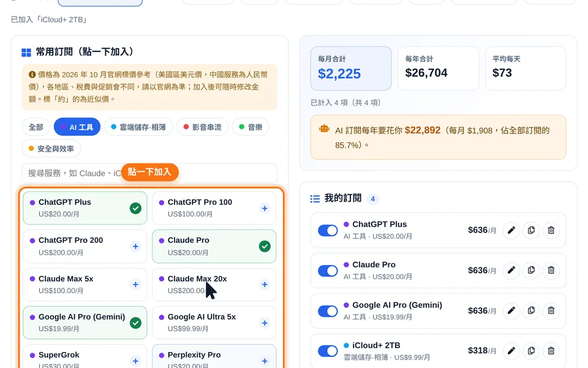Duplicate the iCloud+ 2TB subscription
Image resolution: width=588 pixels, height=368 pixels.
(x=531, y=351)
